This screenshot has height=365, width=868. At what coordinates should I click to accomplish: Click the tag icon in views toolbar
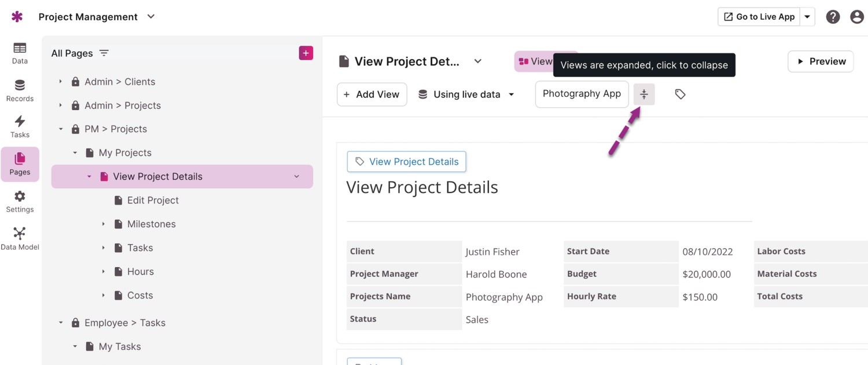tap(680, 94)
